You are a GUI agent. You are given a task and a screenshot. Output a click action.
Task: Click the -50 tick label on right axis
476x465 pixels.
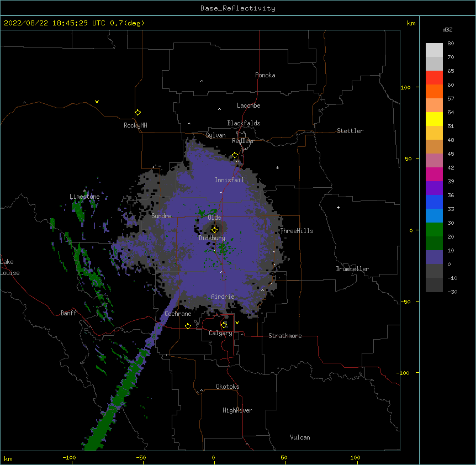405,302
